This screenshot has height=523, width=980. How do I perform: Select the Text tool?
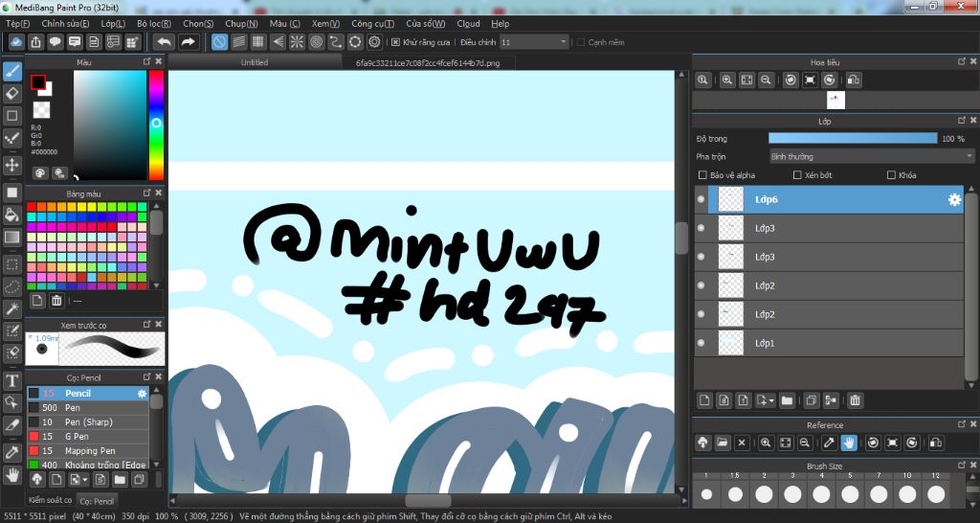(x=11, y=380)
